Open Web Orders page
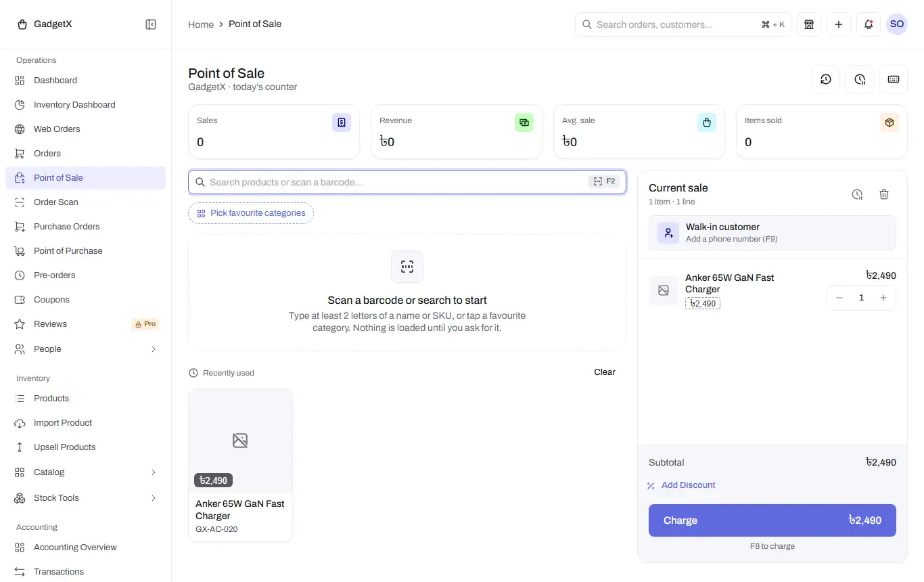 click(85, 129)
